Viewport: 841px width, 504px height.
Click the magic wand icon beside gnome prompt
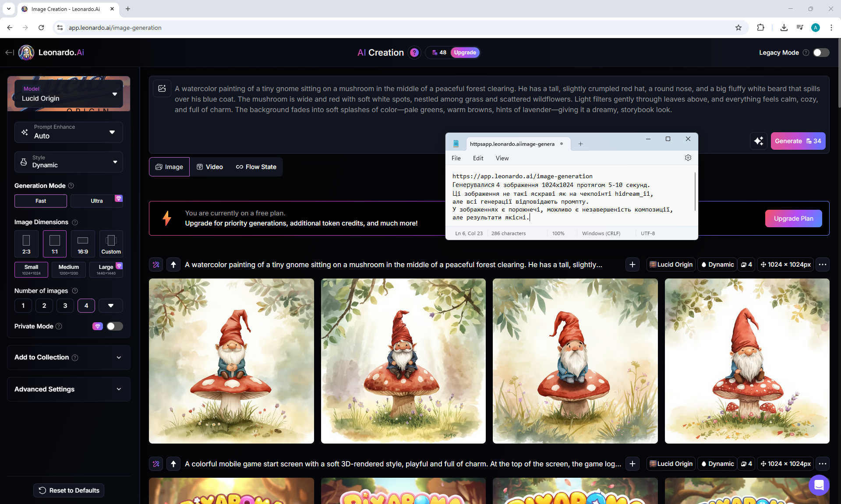pos(156,264)
